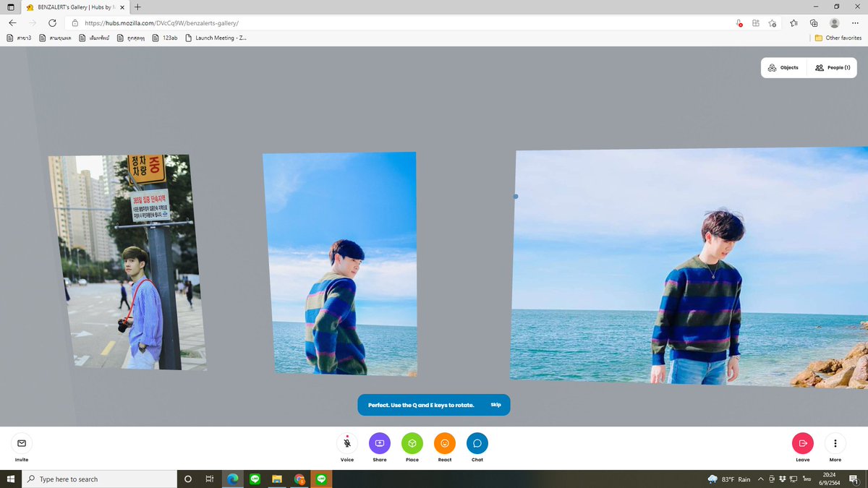
Task: Toggle the Voice microphone button
Action: coord(347,443)
